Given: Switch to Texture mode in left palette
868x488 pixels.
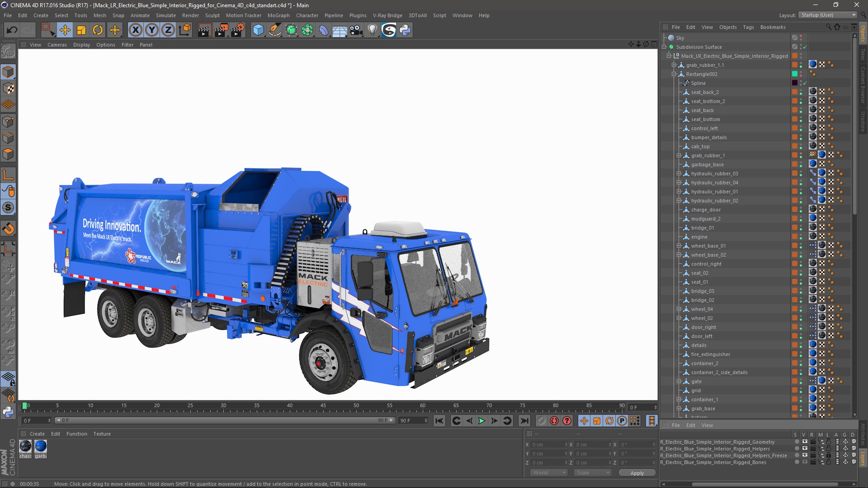Looking at the screenshot, I should click(8, 89).
